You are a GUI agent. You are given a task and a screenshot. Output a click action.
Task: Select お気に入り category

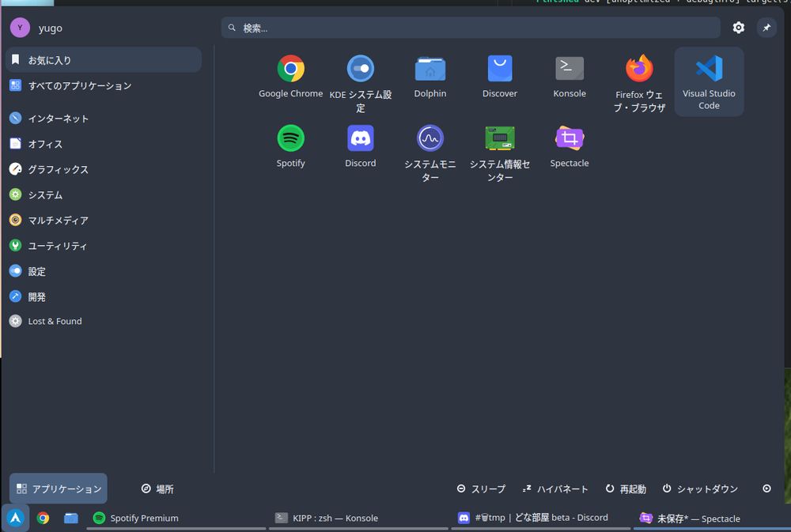tap(104, 60)
